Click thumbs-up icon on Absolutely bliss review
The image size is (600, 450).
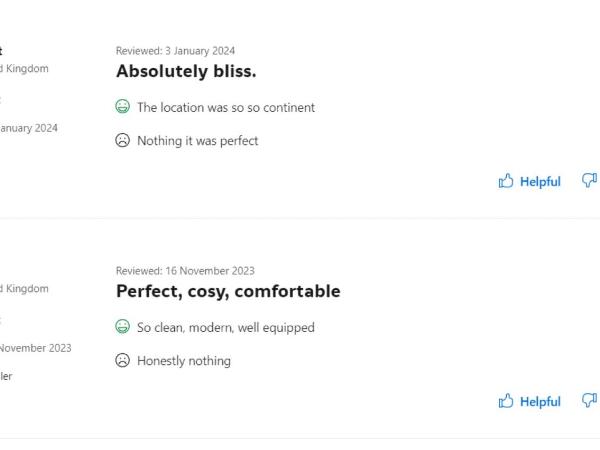click(x=505, y=181)
